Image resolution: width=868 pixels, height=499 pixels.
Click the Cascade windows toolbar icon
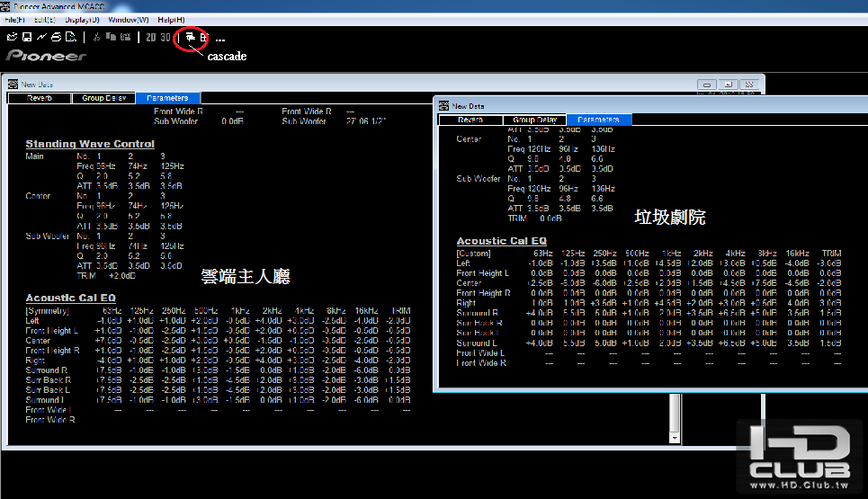190,37
